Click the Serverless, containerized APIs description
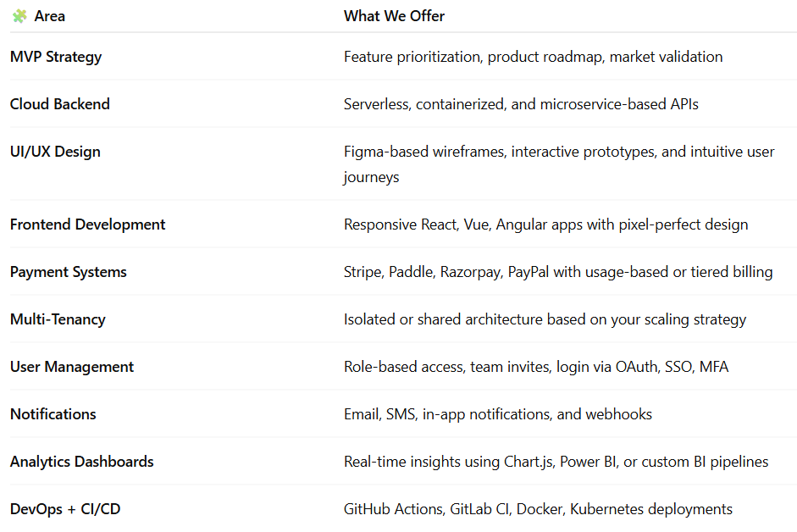Viewport: 797px width, 532px height. [521, 104]
